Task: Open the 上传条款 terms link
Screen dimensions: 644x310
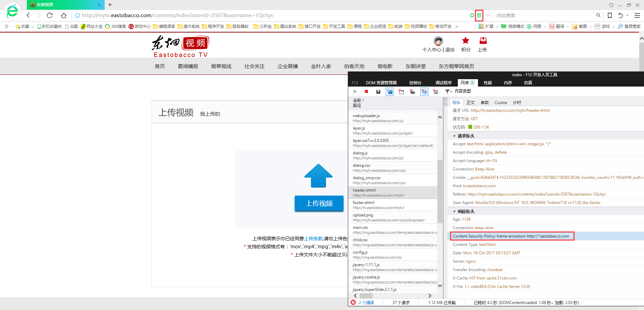Action: [x=313, y=239]
